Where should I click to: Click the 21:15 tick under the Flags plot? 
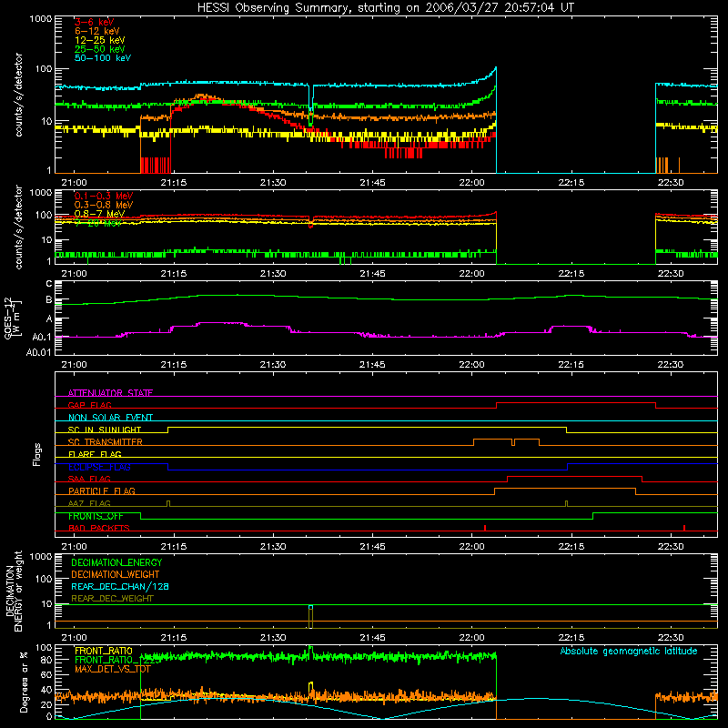point(174,547)
